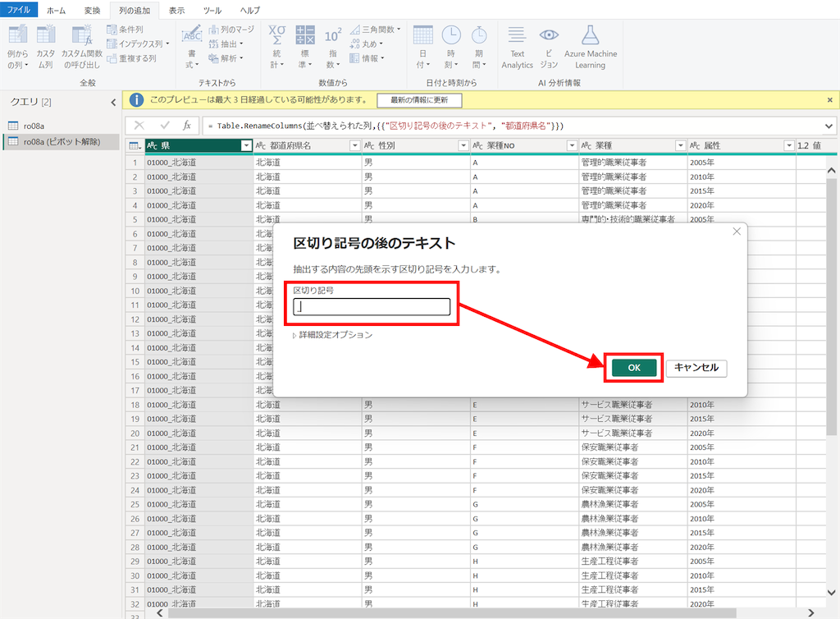This screenshot has height=619, width=840.
Task: Open the File (ファイル) tab
Action: point(19,10)
